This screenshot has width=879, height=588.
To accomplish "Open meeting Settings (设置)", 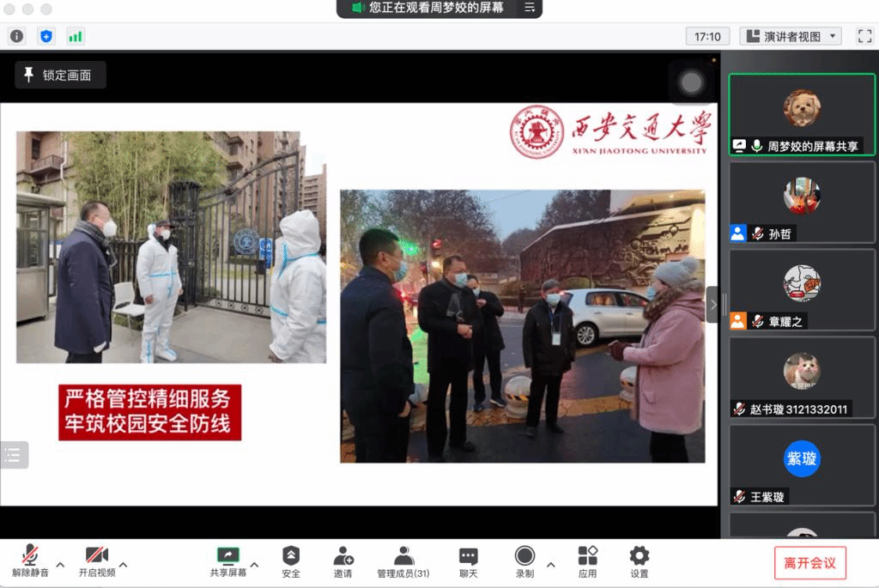I will (640, 561).
